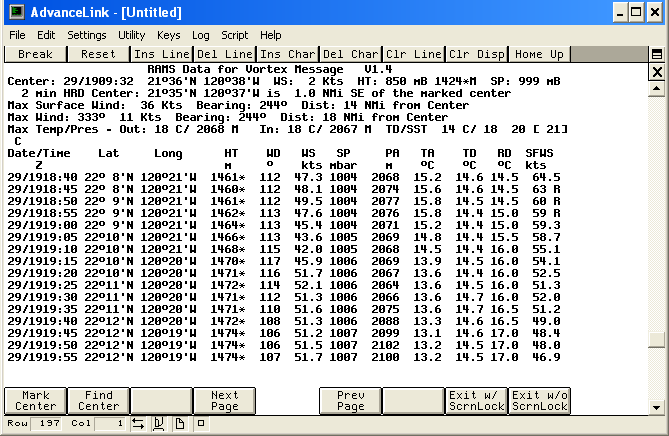
Task: Click Exit w/o ScrnLock function key
Action: click(x=539, y=401)
